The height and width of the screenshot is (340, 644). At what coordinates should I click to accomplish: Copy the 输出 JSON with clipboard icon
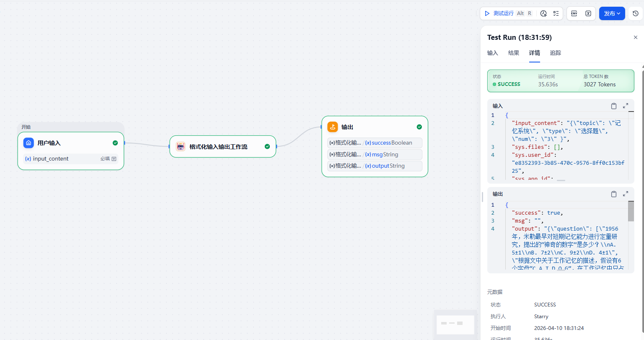point(614,194)
